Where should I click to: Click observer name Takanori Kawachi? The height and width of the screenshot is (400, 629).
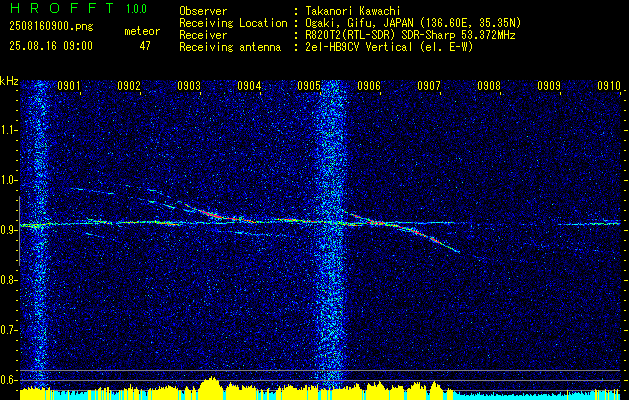[351, 11]
